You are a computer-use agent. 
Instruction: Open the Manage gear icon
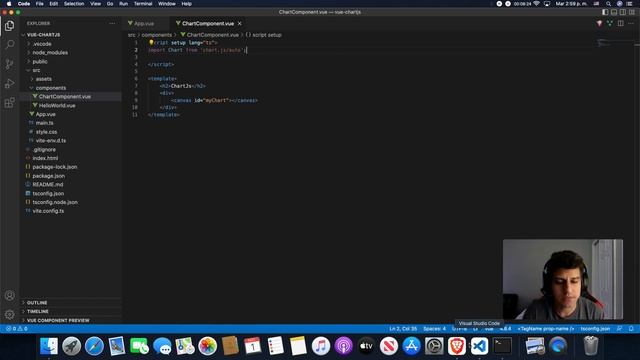pos(9,315)
